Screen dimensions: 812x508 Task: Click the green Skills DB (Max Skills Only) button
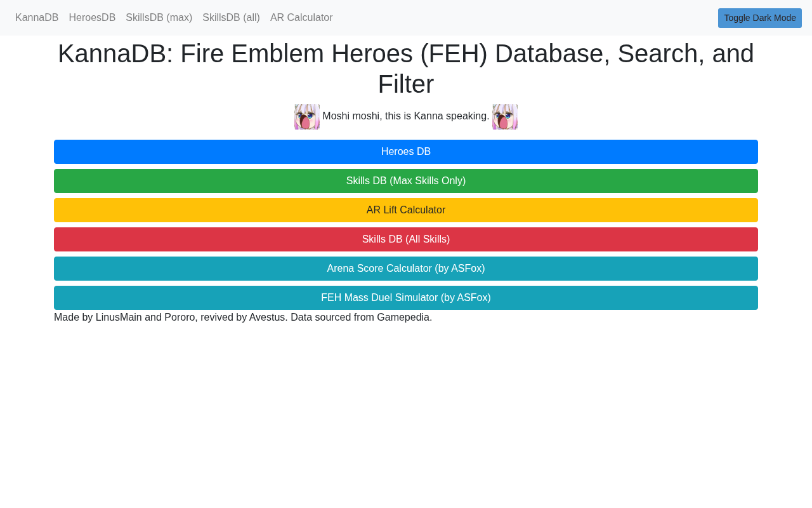click(x=406, y=181)
